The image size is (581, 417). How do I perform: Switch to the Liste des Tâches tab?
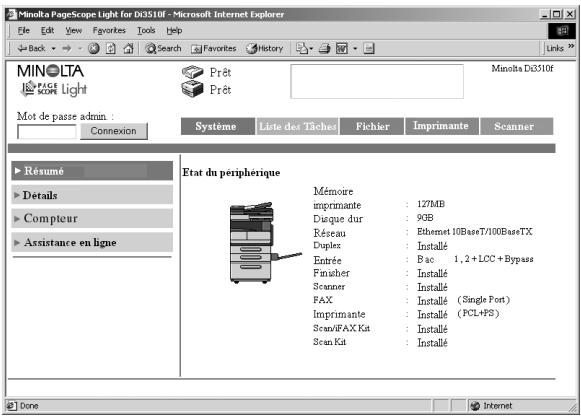[297, 126]
